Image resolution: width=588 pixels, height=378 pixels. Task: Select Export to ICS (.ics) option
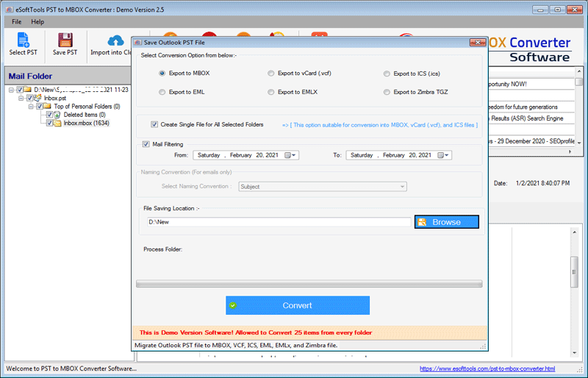pos(387,74)
